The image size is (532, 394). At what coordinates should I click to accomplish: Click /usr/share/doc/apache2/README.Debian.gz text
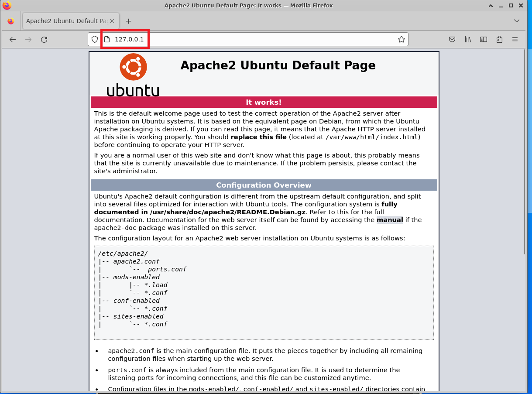(227, 212)
